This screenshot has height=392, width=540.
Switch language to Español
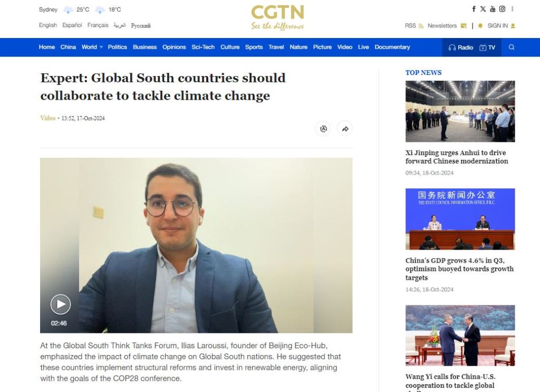coord(72,25)
